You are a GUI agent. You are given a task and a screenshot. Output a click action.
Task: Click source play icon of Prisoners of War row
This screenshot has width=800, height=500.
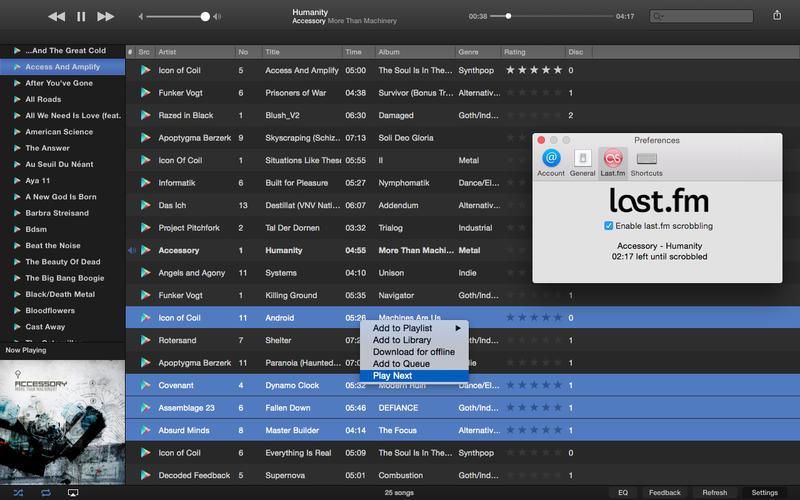point(145,92)
